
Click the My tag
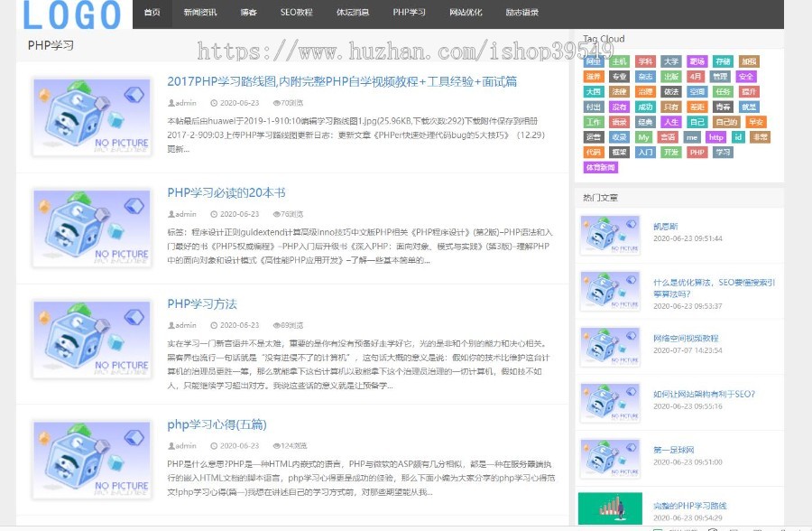643,137
